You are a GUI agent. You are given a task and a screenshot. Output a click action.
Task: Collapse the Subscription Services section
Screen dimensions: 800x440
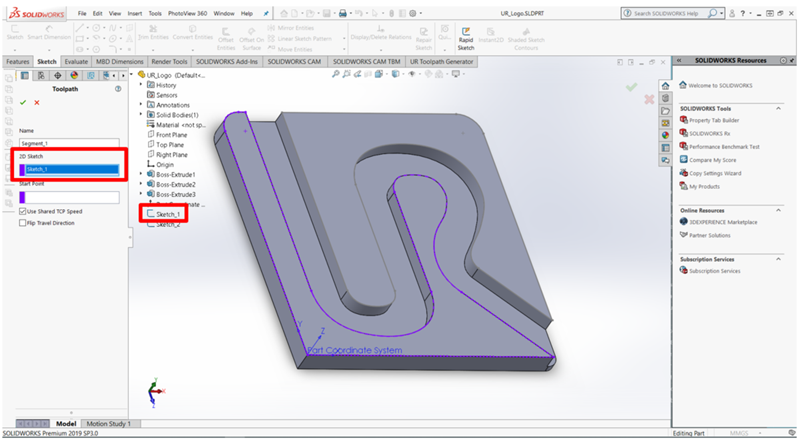click(x=779, y=259)
